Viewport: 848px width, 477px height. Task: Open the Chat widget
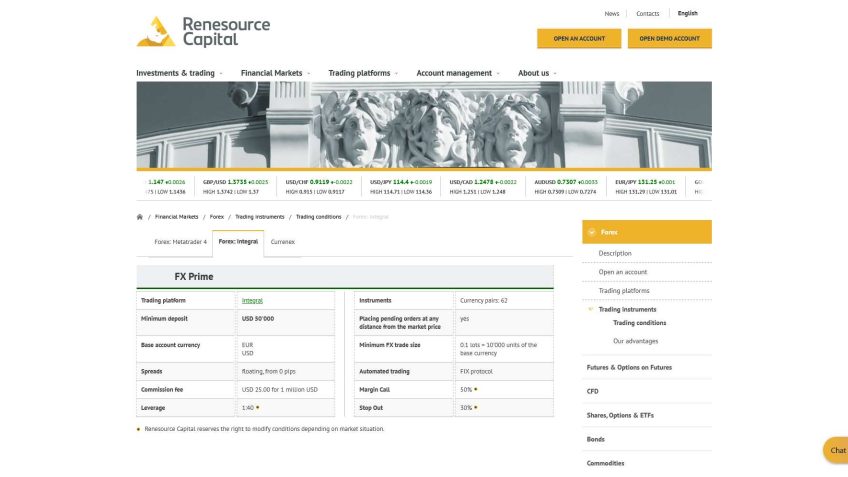tap(836, 450)
